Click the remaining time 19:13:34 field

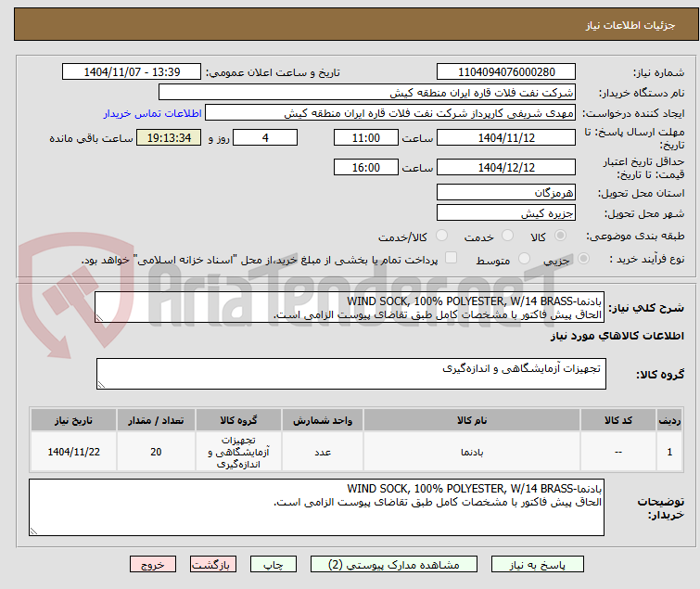(x=169, y=137)
